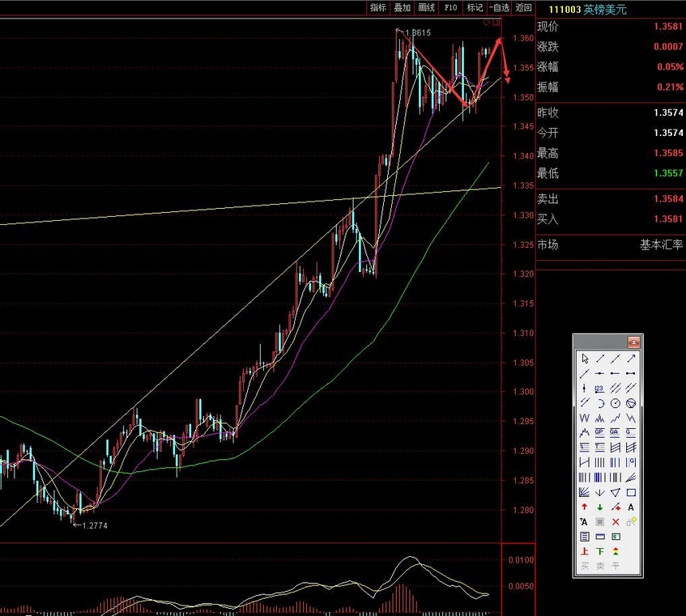
Task: Toggle the 叠加 overlay option
Action: point(403,8)
